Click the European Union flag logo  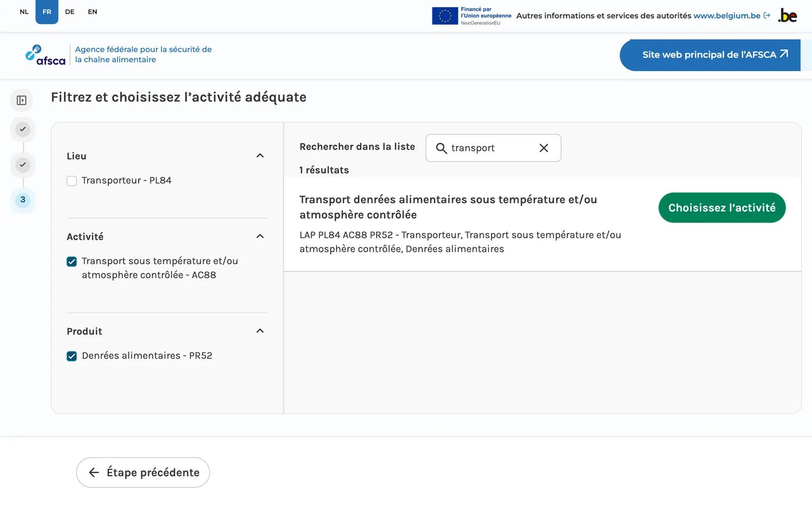[x=445, y=16]
